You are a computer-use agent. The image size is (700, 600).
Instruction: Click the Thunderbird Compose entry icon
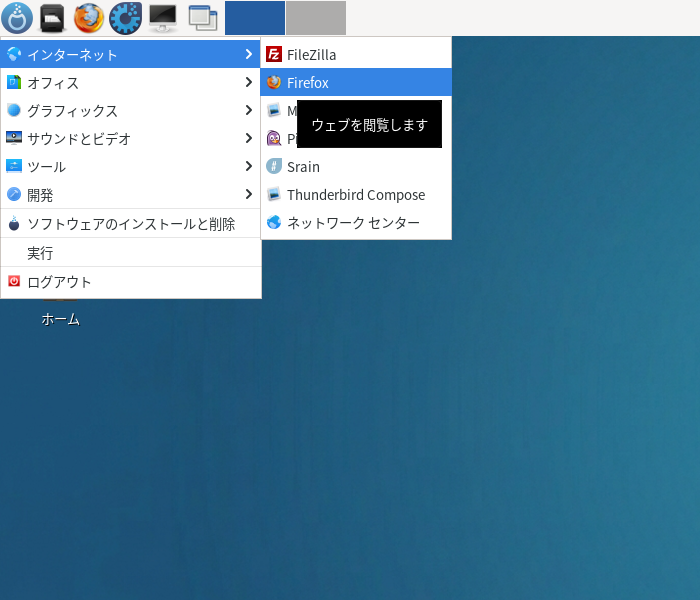click(274, 194)
